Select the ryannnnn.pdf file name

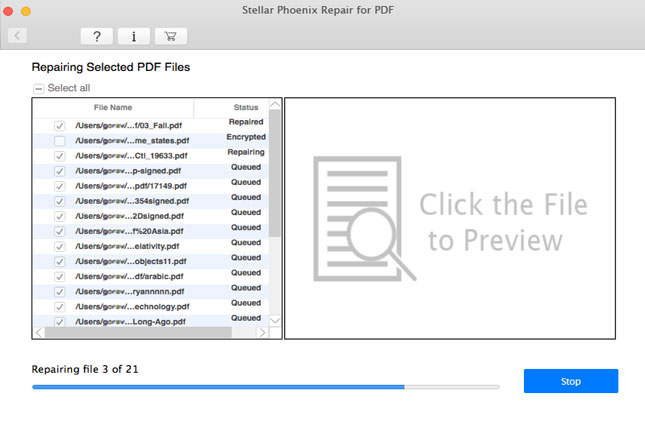pos(130,292)
